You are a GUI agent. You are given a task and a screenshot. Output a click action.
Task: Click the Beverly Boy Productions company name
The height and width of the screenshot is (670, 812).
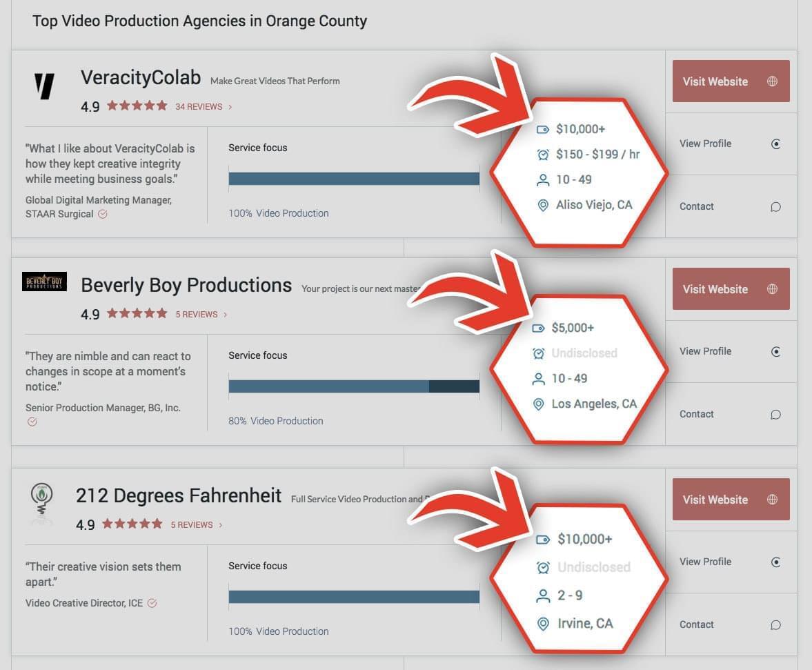point(186,285)
